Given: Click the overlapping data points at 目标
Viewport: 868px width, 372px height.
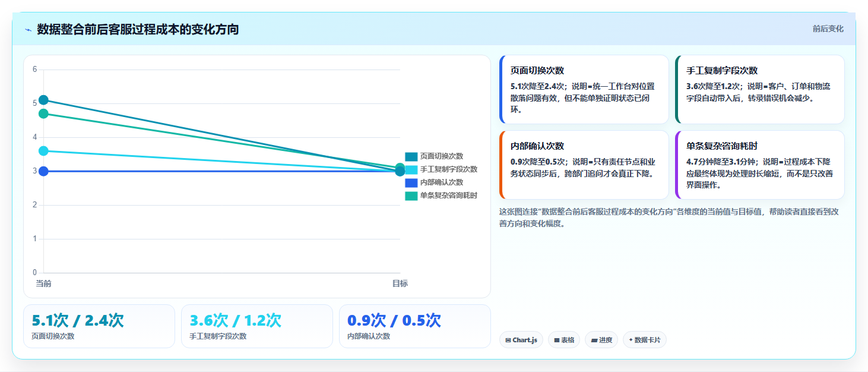Looking at the screenshot, I should coord(400,170).
